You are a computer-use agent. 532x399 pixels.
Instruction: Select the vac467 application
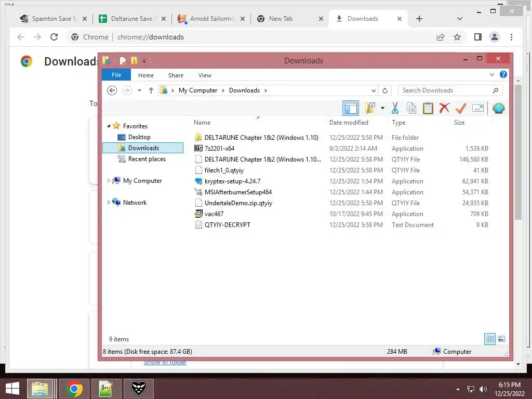(x=214, y=214)
